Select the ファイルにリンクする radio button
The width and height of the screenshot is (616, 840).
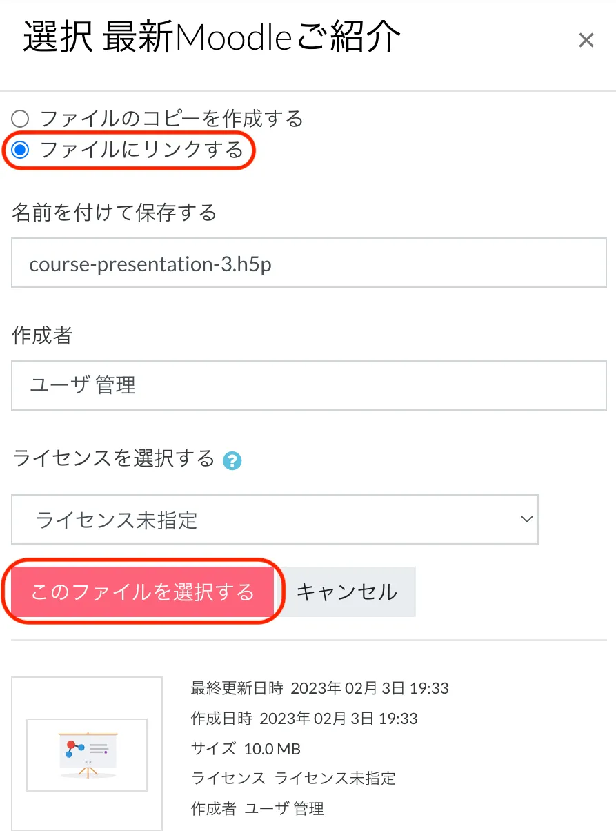pyautogui.click(x=21, y=150)
